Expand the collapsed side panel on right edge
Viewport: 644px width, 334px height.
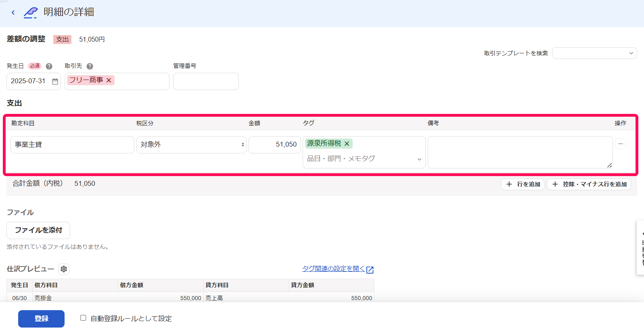[x=640, y=248]
